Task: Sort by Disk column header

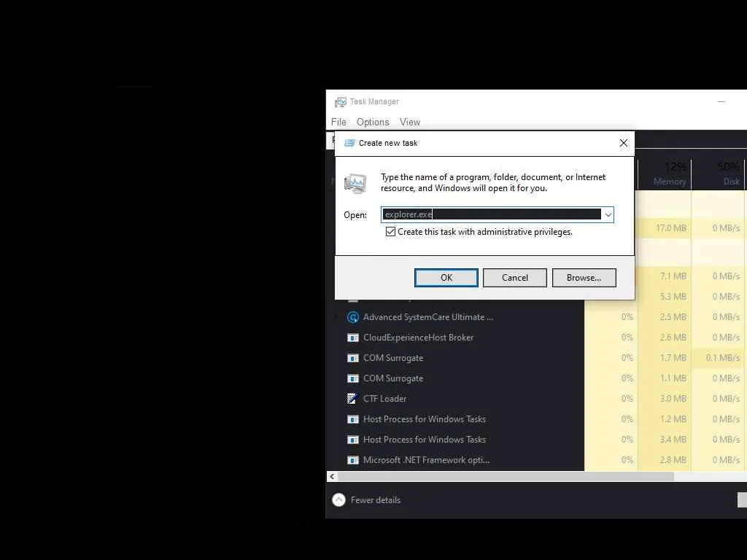Action: [x=719, y=174]
